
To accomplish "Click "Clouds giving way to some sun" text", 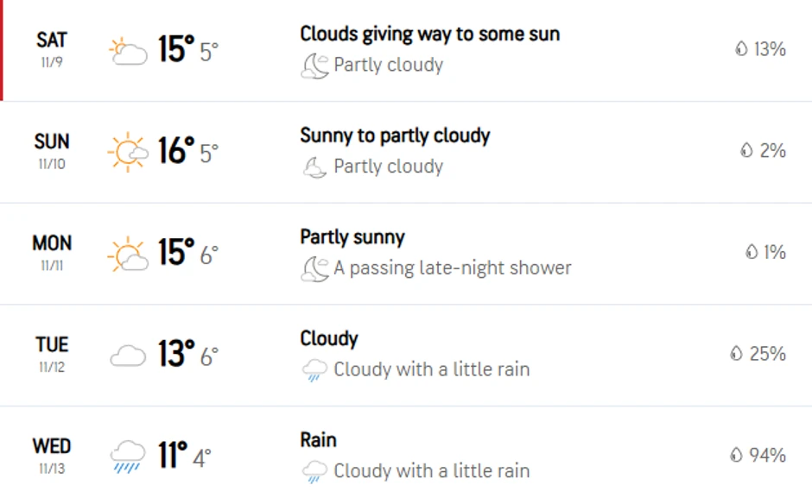I will (429, 35).
